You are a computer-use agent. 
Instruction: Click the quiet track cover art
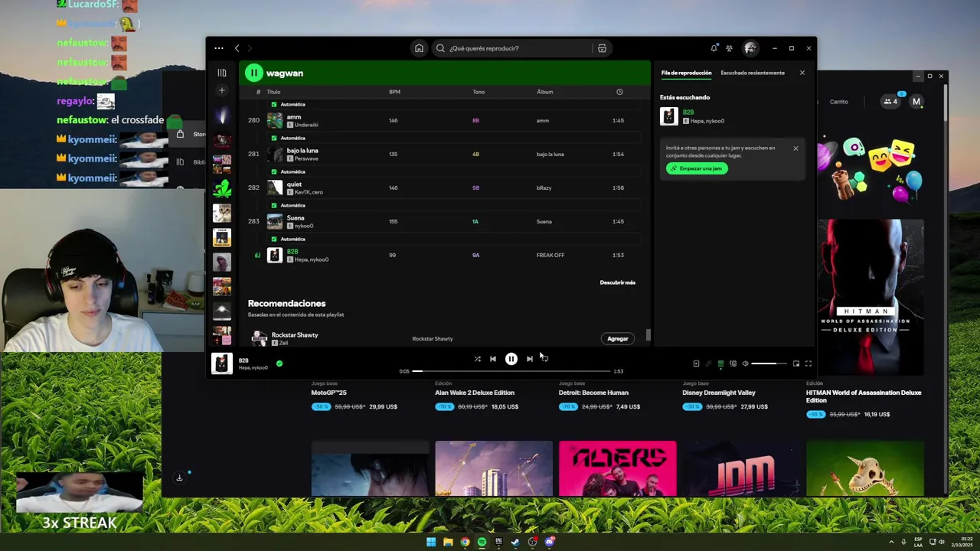pos(274,187)
